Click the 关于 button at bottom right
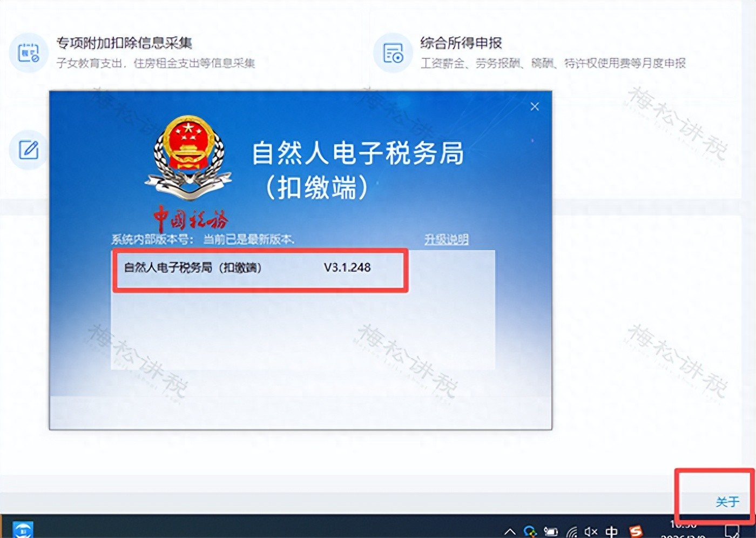 pos(728,502)
